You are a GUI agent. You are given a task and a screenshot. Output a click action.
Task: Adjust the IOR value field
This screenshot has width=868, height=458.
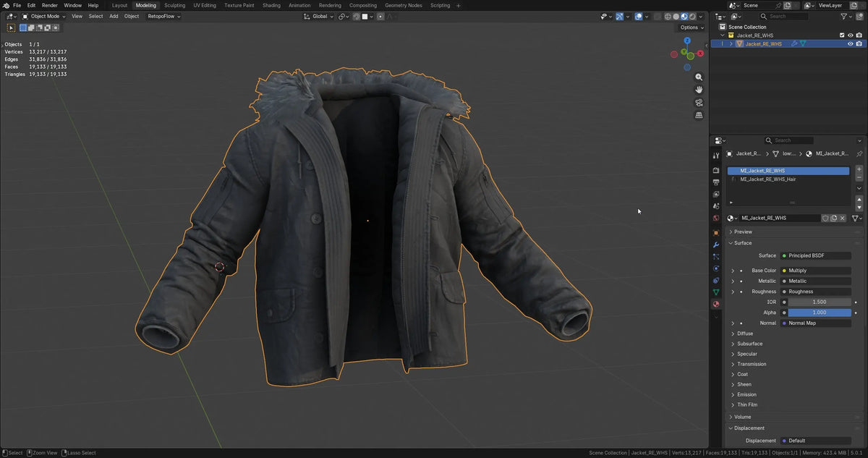pos(820,302)
